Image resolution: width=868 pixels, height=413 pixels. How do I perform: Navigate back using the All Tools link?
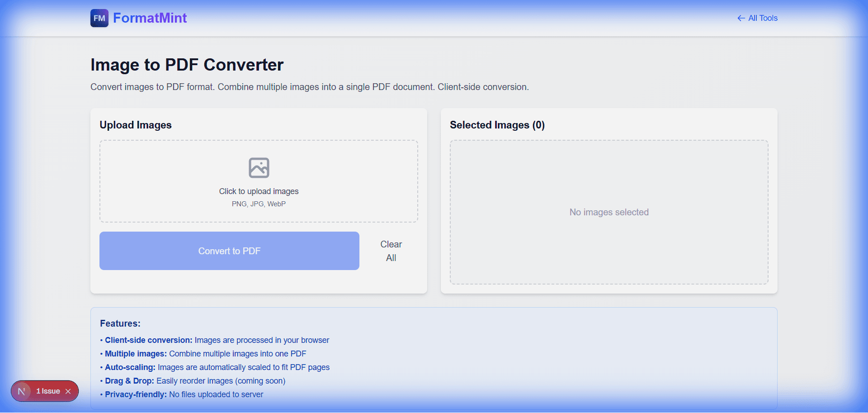[x=763, y=18]
